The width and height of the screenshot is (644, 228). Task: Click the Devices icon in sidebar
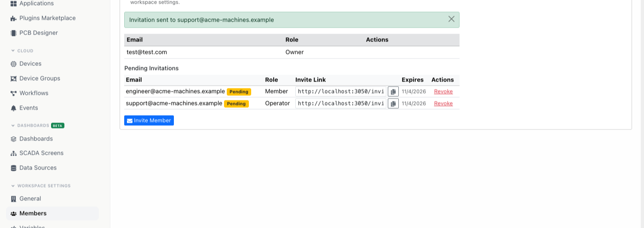click(x=13, y=64)
